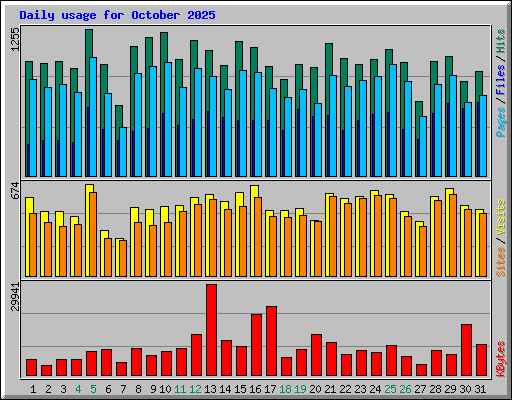Click day label 6 on the x-axis
512x400 pixels.
(108, 389)
